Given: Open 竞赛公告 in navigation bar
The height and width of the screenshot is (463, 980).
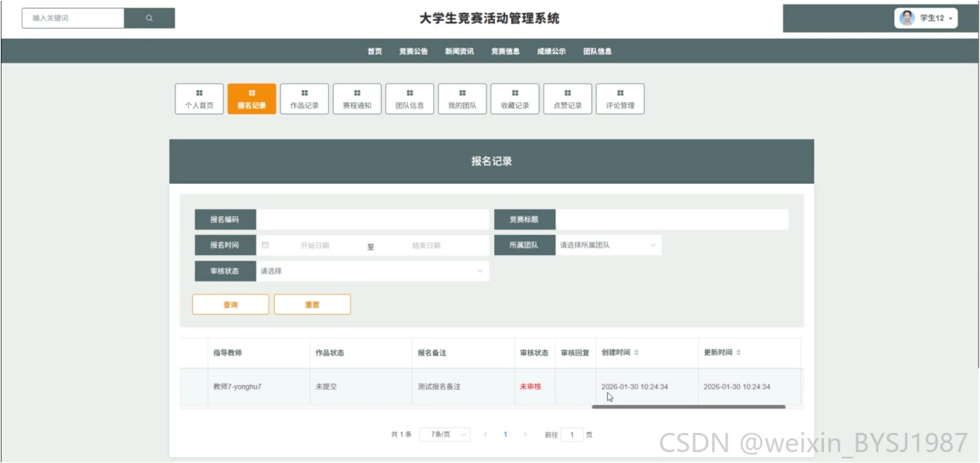Looking at the screenshot, I should [x=413, y=51].
